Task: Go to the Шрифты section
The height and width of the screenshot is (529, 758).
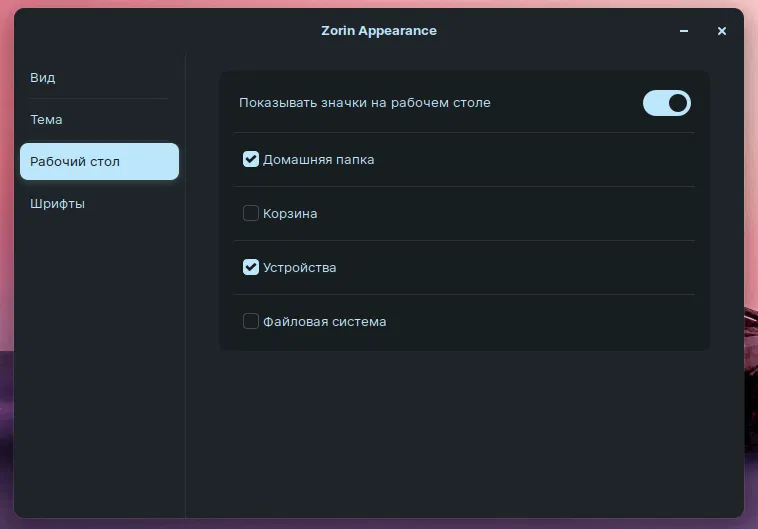Action: tap(58, 203)
